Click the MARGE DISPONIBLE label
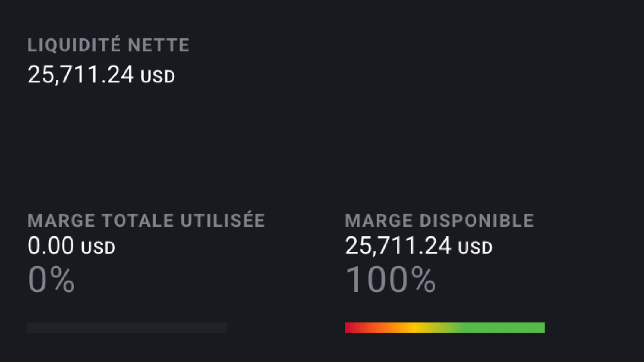 [x=439, y=220]
